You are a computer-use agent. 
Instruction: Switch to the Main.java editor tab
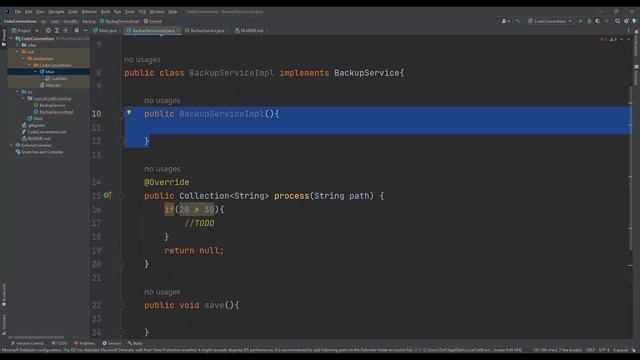[x=105, y=31]
